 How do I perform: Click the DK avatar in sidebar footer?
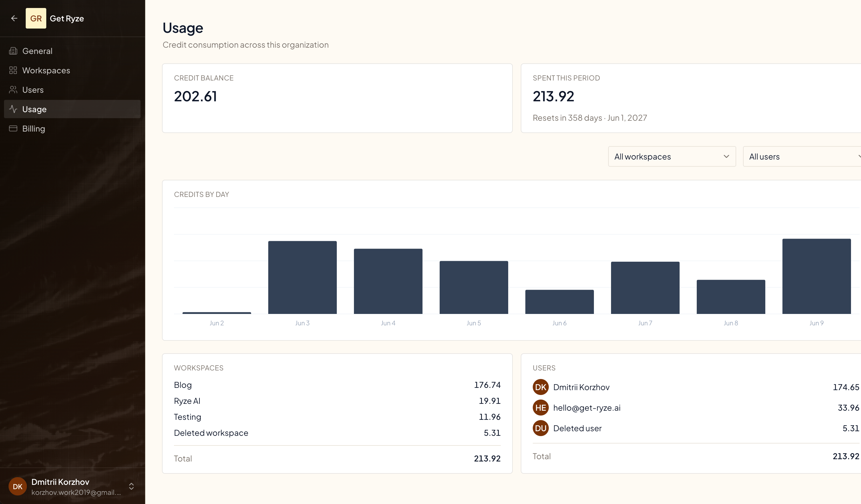tap(17, 486)
